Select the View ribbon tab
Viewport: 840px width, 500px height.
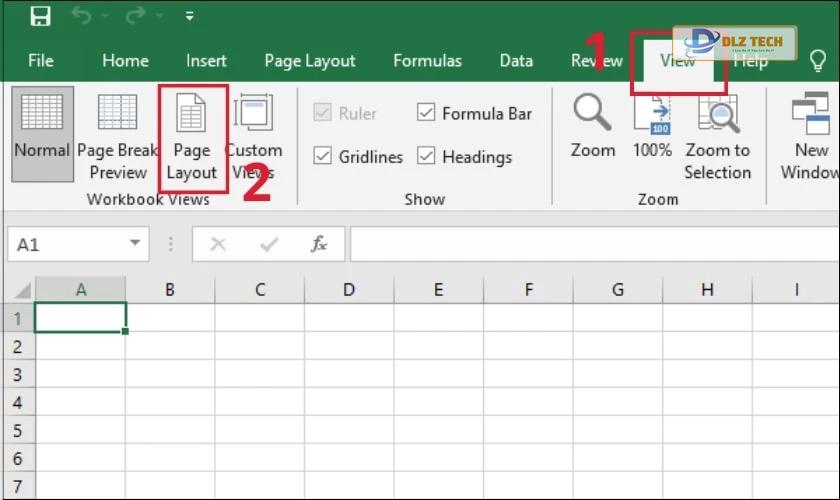[x=678, y=61]
